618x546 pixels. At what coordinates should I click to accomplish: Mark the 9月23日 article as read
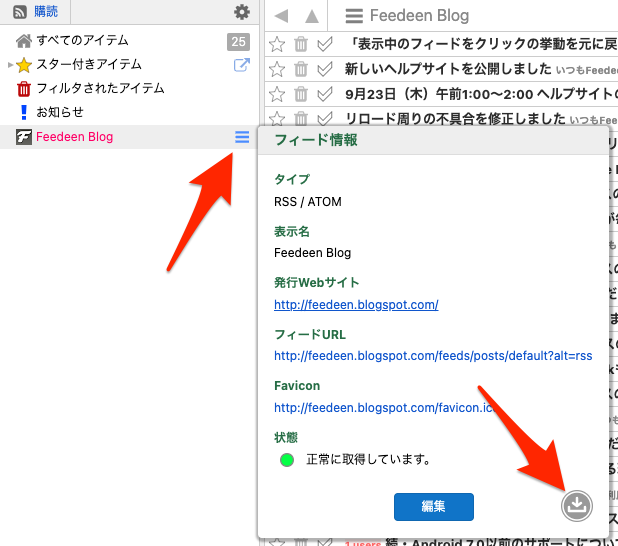325,95
